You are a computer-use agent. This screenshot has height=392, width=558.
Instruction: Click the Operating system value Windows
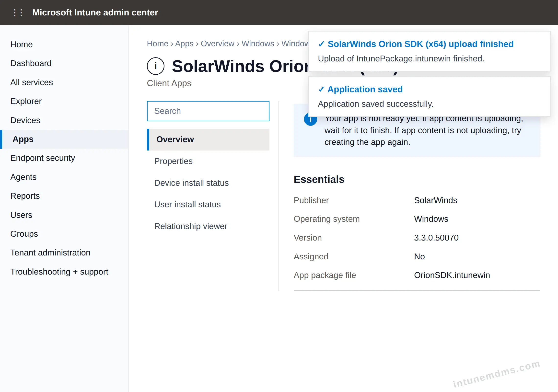coord(431,219)
